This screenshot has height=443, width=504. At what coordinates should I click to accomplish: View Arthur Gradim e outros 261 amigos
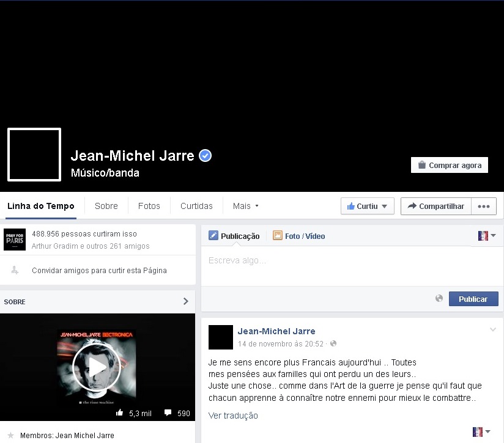click(x=91, y=246)
